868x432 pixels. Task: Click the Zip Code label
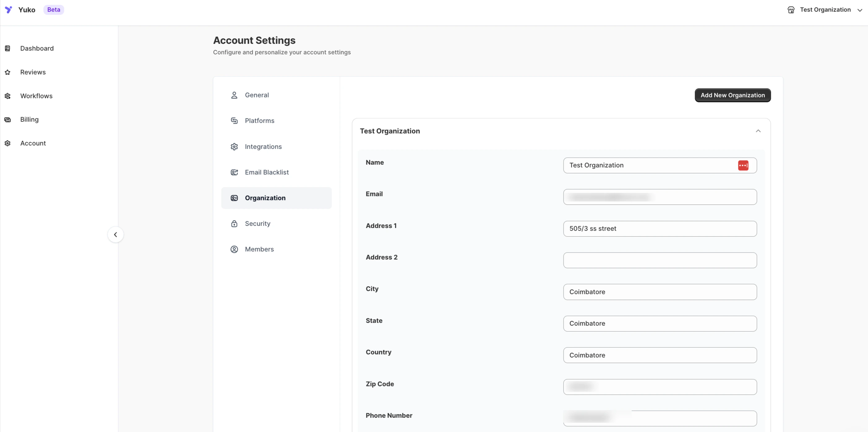380,384
